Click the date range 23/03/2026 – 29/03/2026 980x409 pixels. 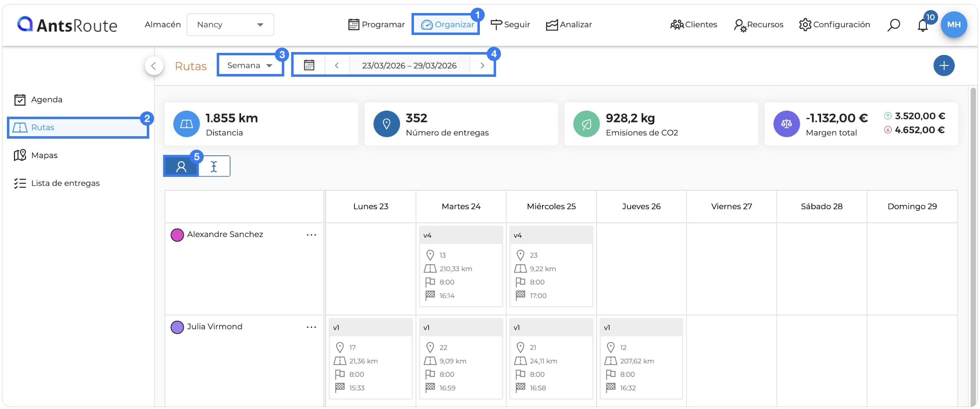click(409, 65)
